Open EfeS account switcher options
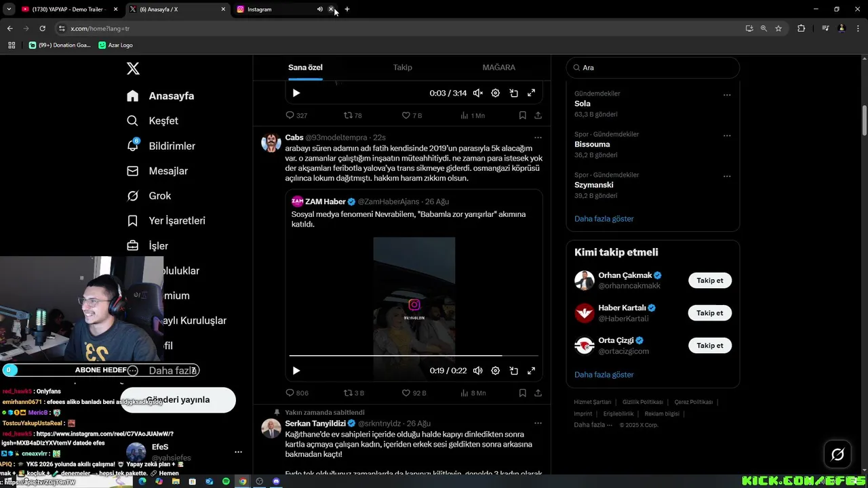Viewport: 868px width, 488px height. pyautogui.click(x=238, y=452)
